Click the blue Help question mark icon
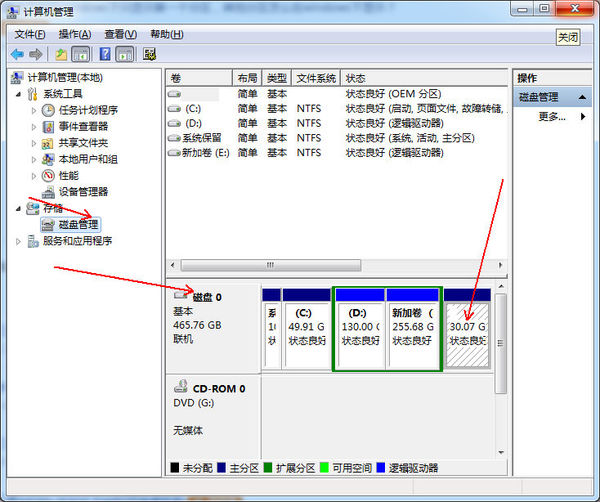 pyautogui.click(x=103, y=54)
